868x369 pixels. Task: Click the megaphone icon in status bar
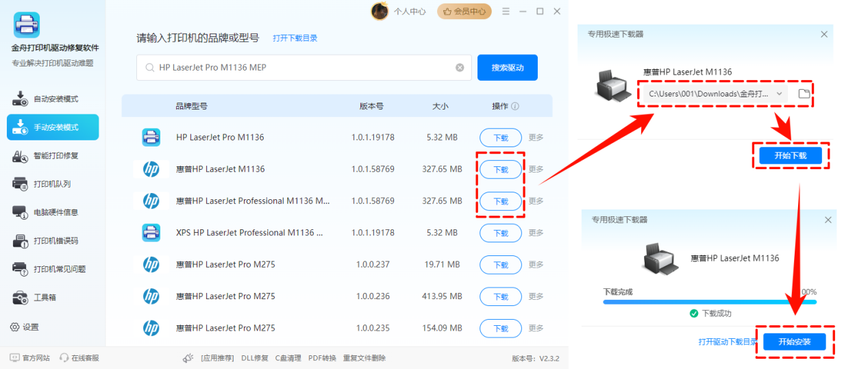188,358
